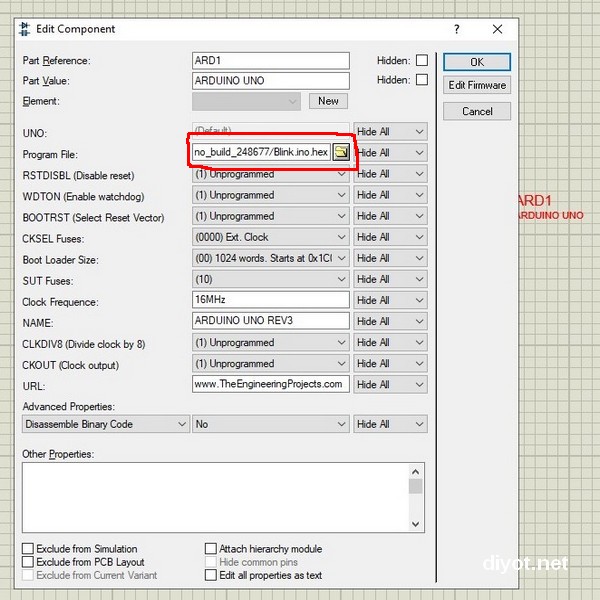600x600 pixels.
Task: Check Hidden box for Part Reference
Action: point(422,60)
